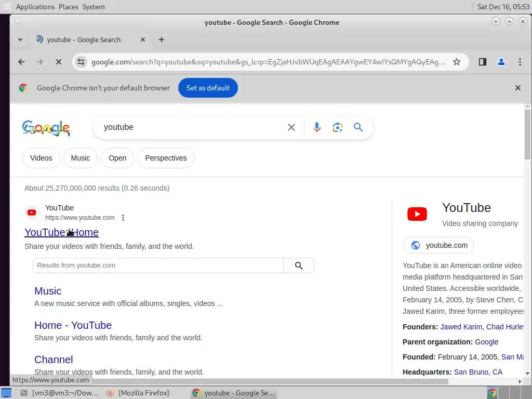Open the Home - YouTube sitelink
Image resolution: width=532 pixels, height=399 pixels.
coord(73,325)
